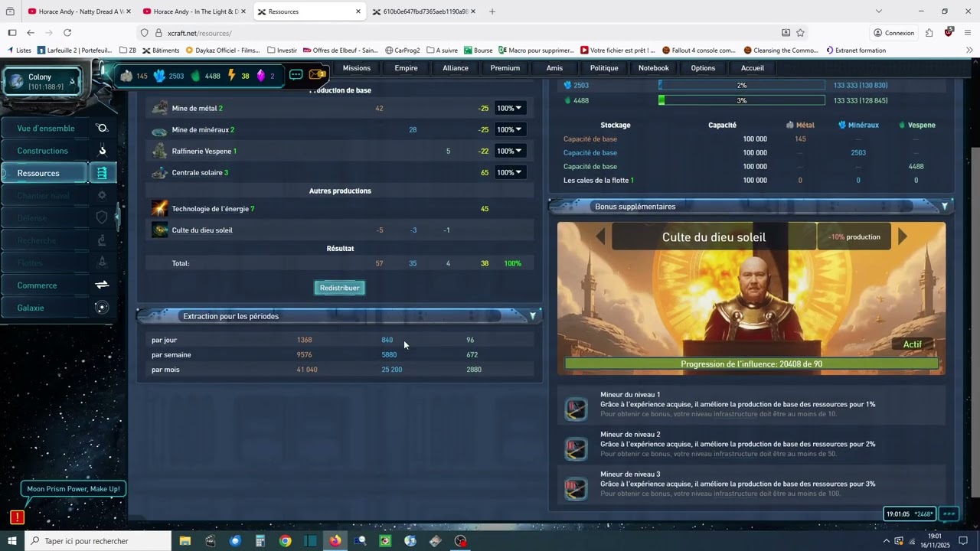This screenshot has height=551, width=980.
Task: Open the Notebook menu
Action: [x=654, y=68]
